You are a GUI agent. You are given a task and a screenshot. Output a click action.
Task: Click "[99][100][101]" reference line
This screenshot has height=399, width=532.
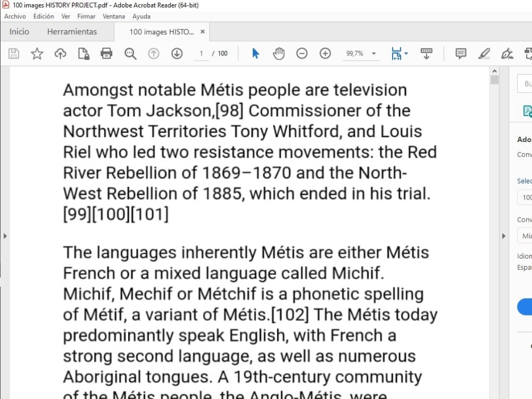[x=115, y=214]
